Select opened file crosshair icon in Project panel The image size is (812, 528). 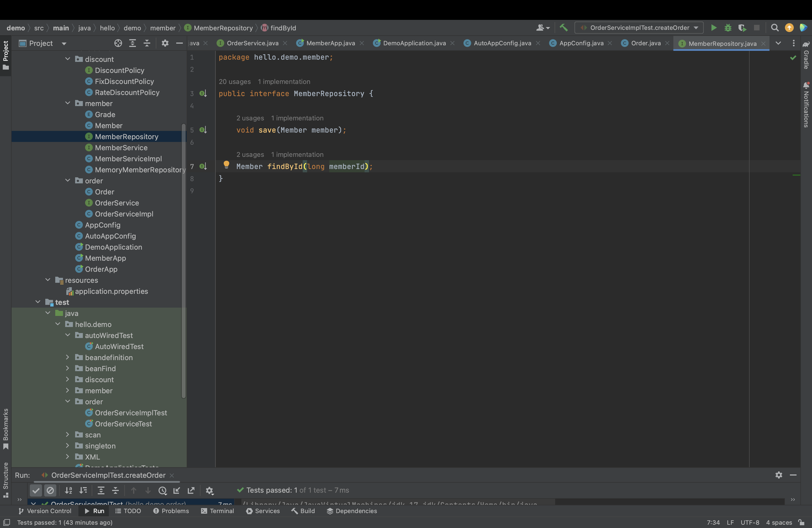click(118, 43)
